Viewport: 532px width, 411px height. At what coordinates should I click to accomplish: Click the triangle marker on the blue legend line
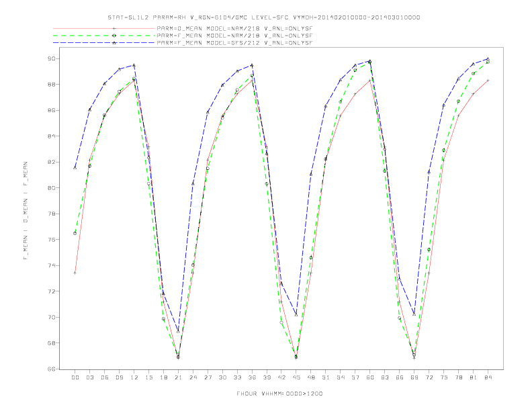tap(114, 43)
